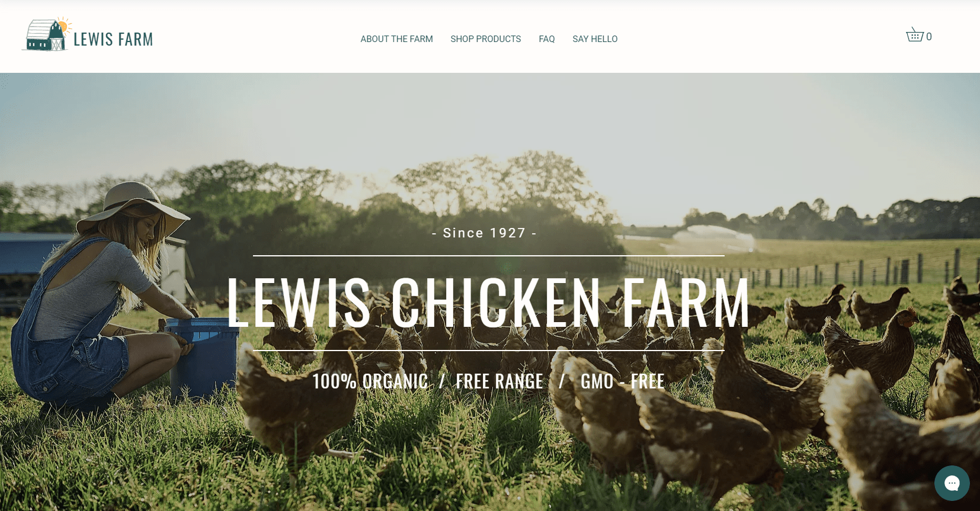Go to Shop Products
This screenshot has width=980, height=511.
coord(485,39)
